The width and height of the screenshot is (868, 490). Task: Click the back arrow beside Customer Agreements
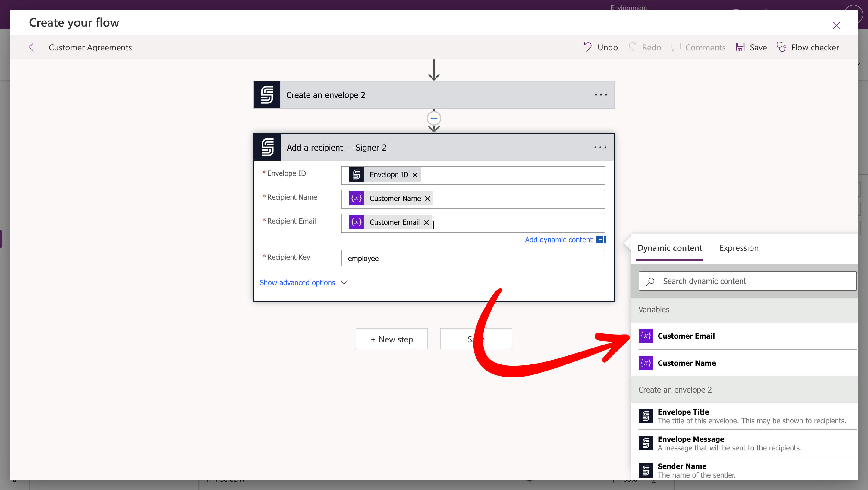pyautogui.click(x=34, y=47)
